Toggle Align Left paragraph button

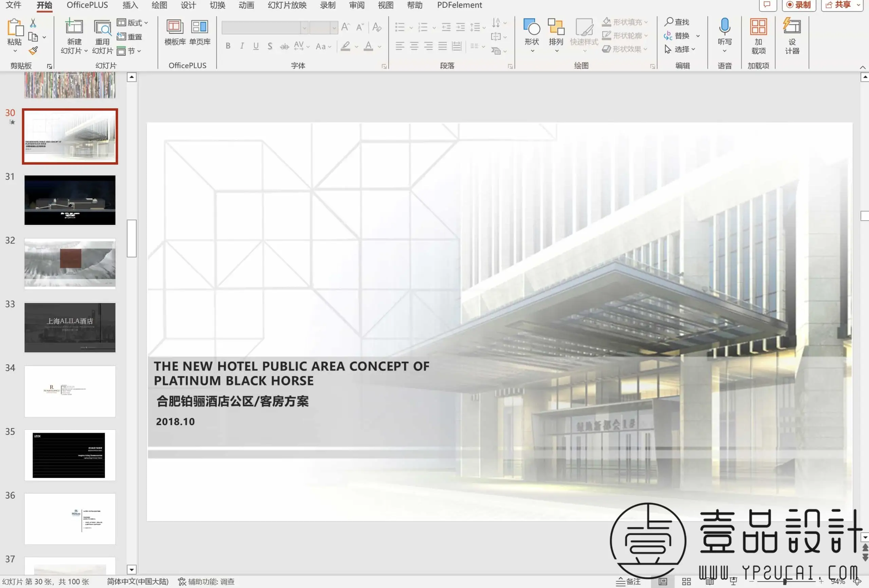coord(400,46)
